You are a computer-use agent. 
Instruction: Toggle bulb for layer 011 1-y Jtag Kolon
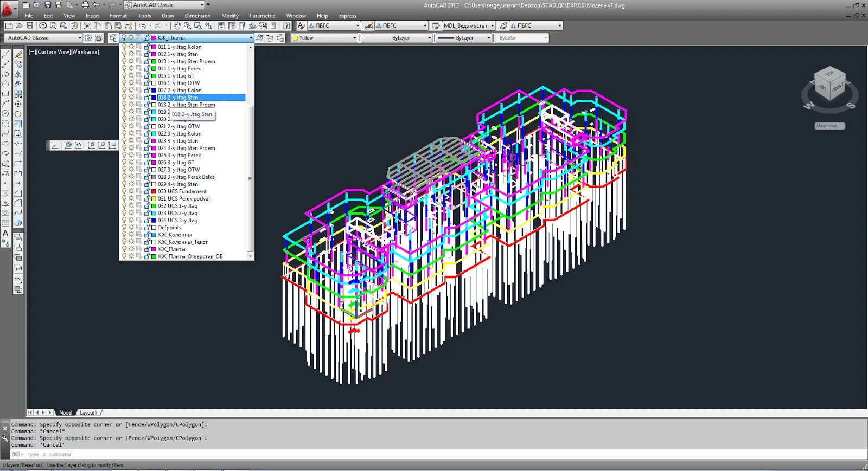[x=124, y=47]
